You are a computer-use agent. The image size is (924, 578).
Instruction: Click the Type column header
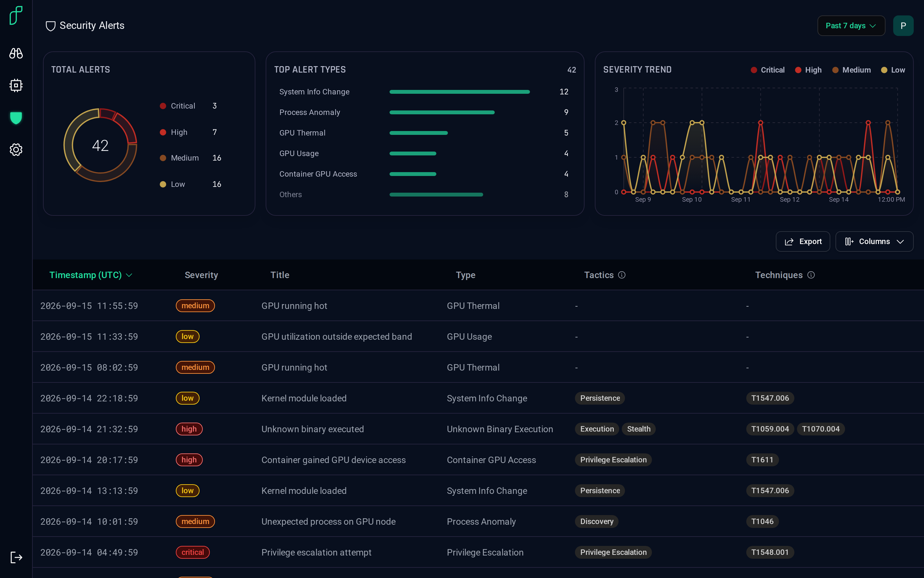tap(466, 275)
